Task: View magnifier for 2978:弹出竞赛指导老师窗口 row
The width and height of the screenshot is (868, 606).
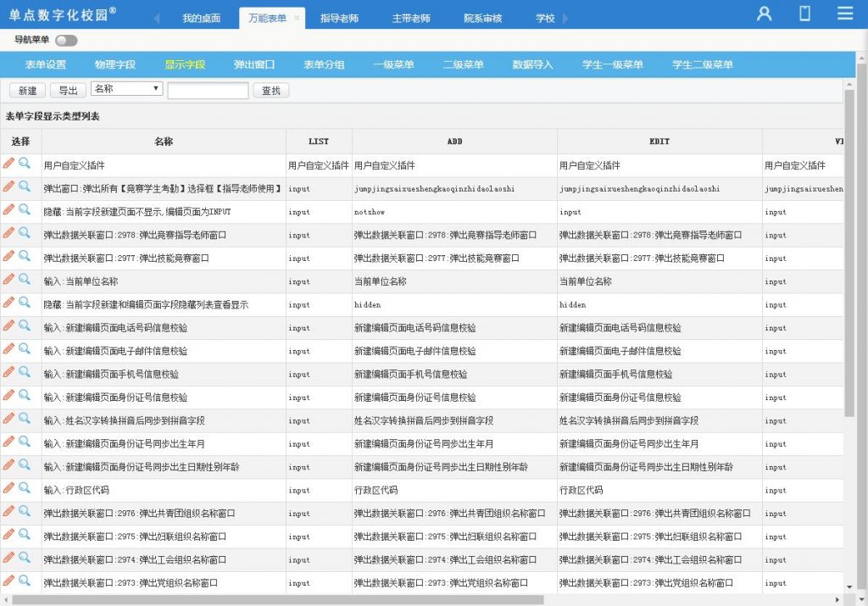Action: click(25, 232)
